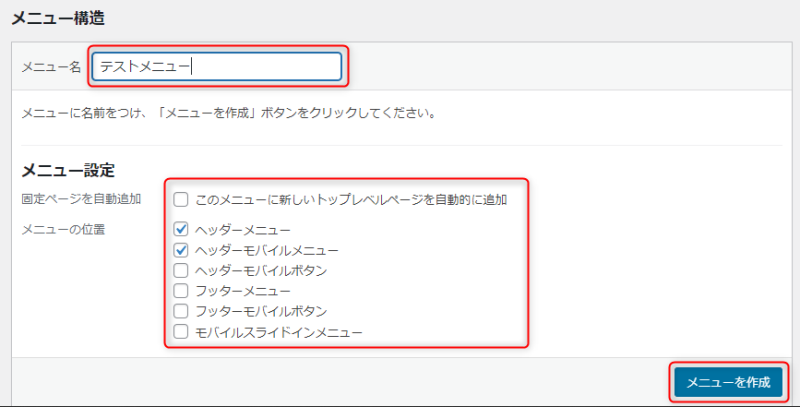Click the メニュー構造 heading text
800x407 pixels.
[x=58, y=18]
